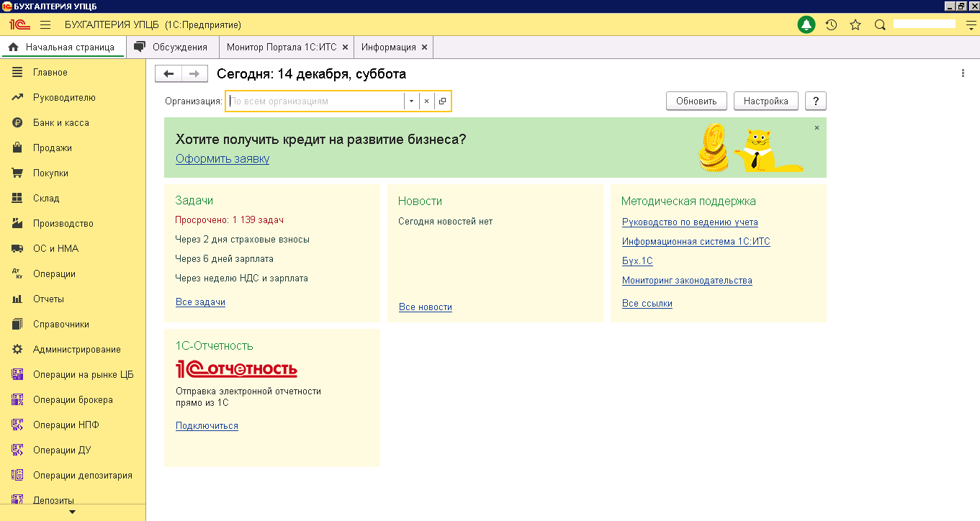Screen dimensions: 980x521
Task: Click the Подключиться link
Action: tap(207, 425)
